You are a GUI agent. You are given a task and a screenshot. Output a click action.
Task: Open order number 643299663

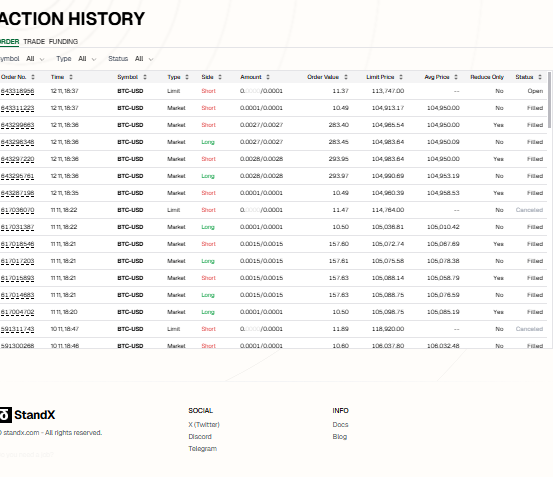pyautogui.click(x=17, y=125)
